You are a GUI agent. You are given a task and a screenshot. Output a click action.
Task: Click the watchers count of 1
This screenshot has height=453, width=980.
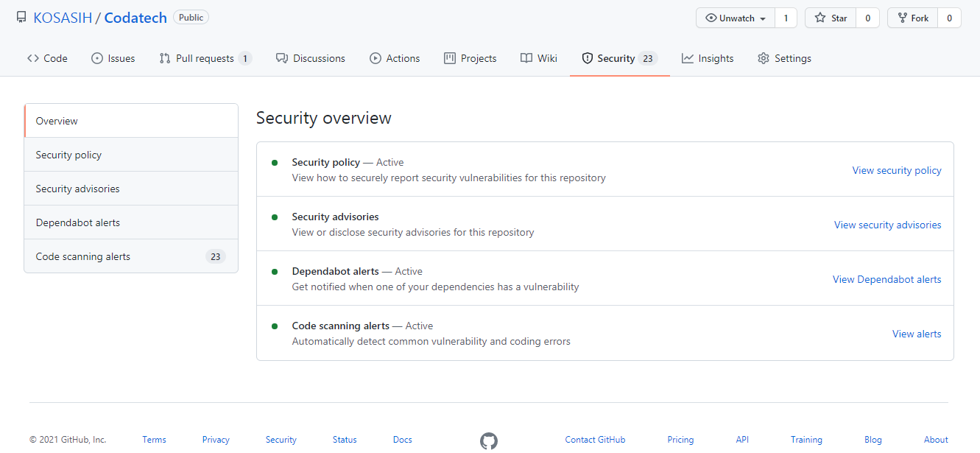(x=786, y=18)
